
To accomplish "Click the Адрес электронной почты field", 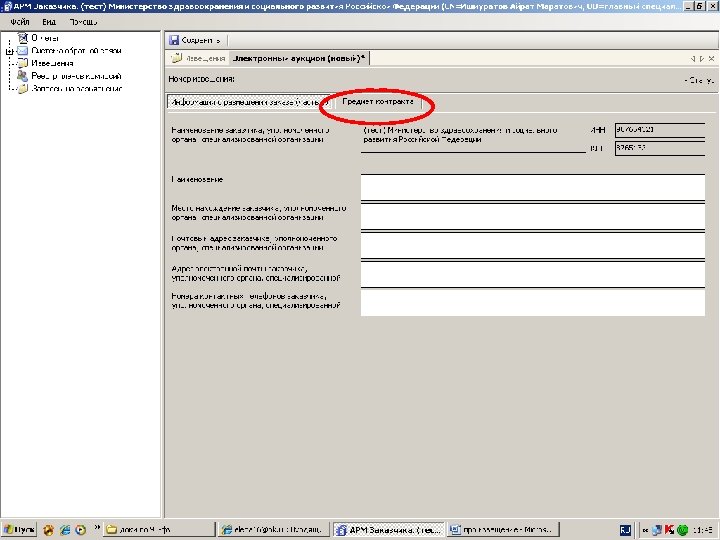I will (x=533, y=275).
